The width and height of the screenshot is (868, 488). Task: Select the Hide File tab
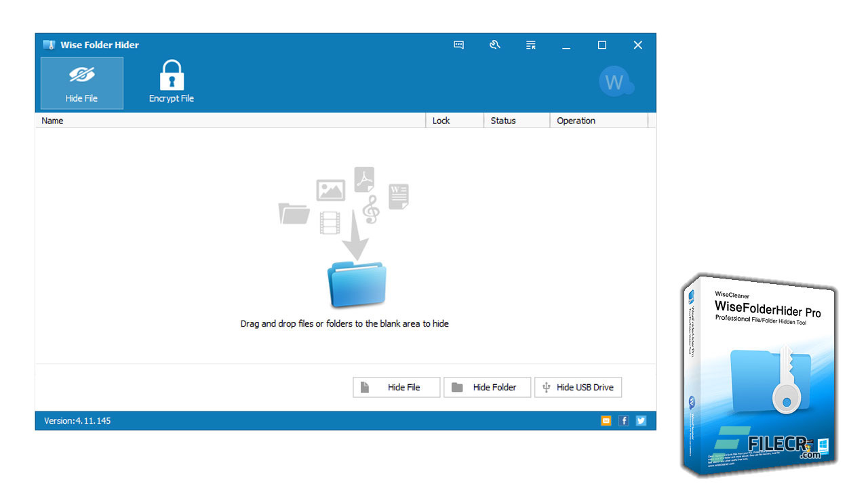click(x=81, y=83)
